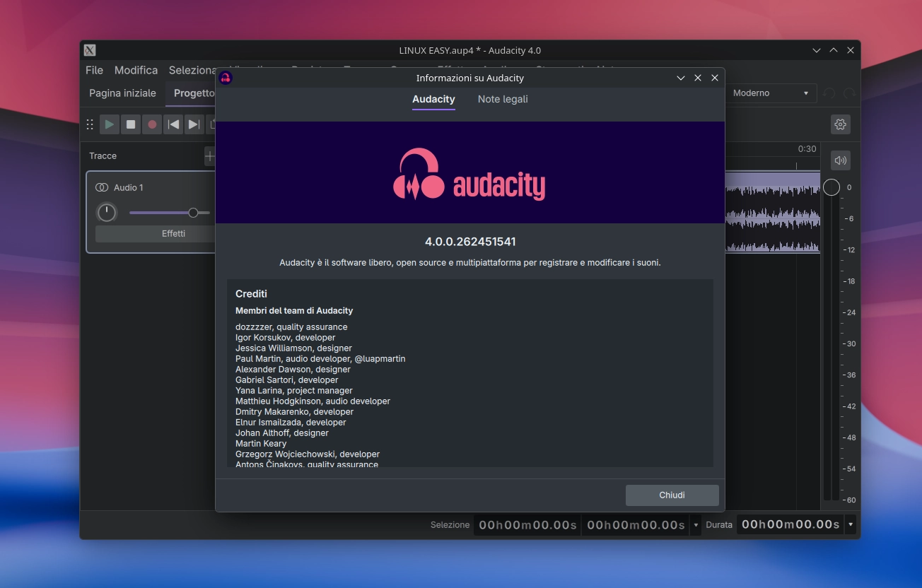Click the version number 4.0.0.262451541
The height and width of the screenshot is (588, 922).
click(470, 242)
